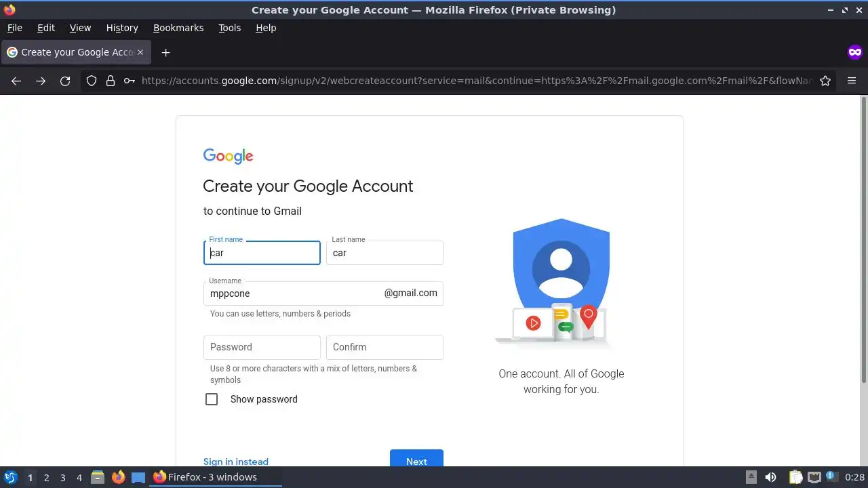Image resolution: width=868 pixels, height=488 pixels.
Task: Select the Create your Google Account tab
Action: pyautogui.click(x=75, y=52)
